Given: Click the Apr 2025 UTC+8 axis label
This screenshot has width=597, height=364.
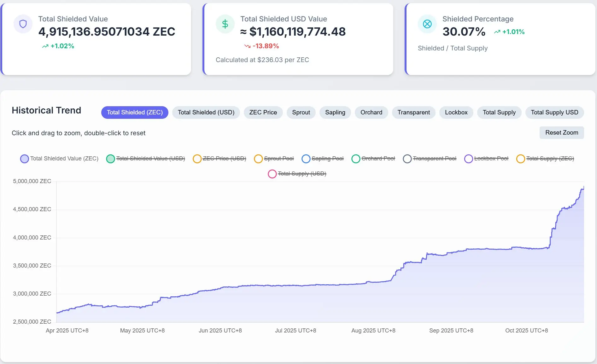Looking at the screenshot, I should point(67,331).
